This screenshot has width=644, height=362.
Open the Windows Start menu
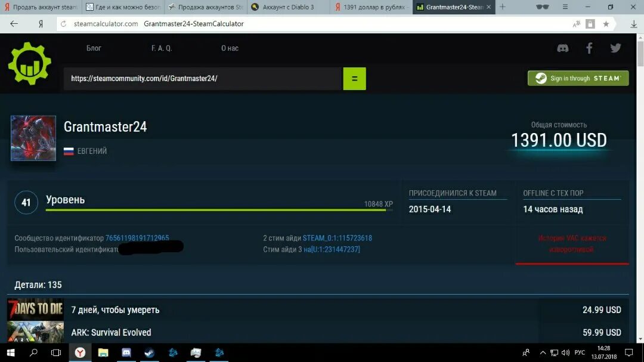click(x=11, y=352)
